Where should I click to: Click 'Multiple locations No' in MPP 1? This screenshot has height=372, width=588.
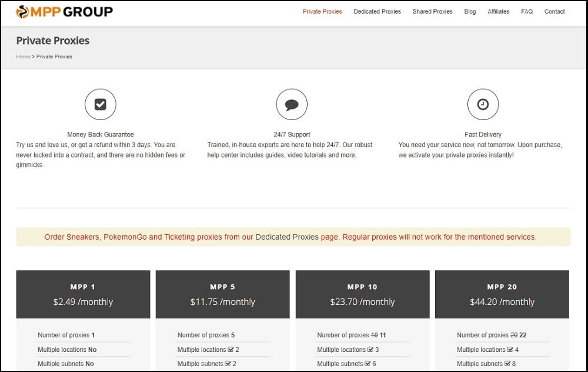pyautogui.click(x=67, y=350)
